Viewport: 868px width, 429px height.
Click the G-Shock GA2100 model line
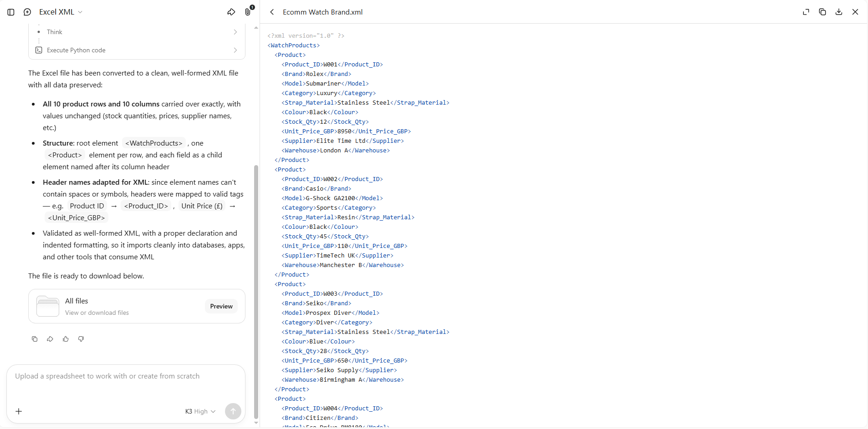[332, 198]
